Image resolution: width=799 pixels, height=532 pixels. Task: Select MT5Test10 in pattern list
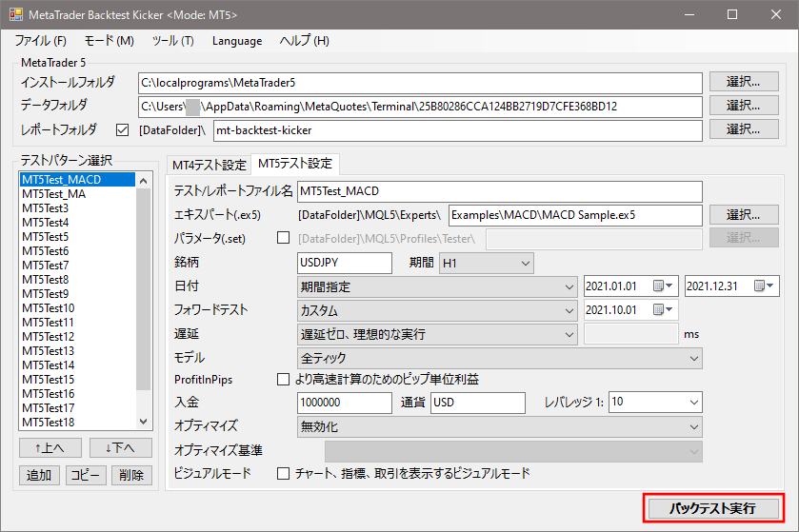(x=77, y=308)
